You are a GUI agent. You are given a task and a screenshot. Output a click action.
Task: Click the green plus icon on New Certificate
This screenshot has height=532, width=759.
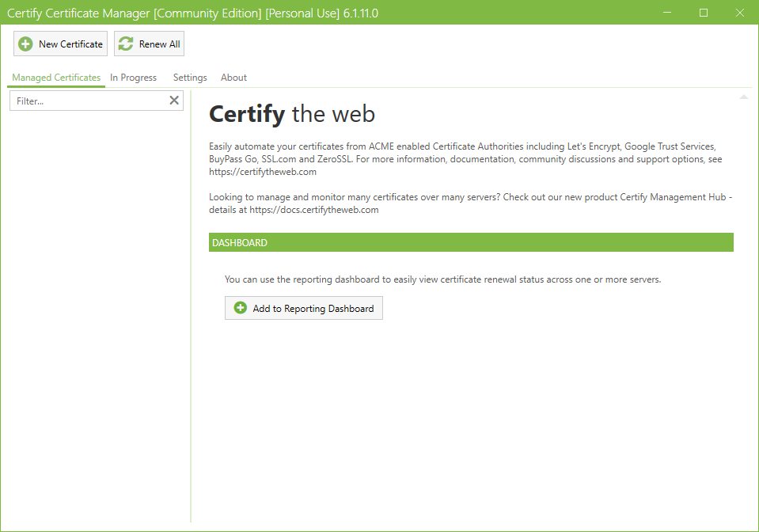25,44
